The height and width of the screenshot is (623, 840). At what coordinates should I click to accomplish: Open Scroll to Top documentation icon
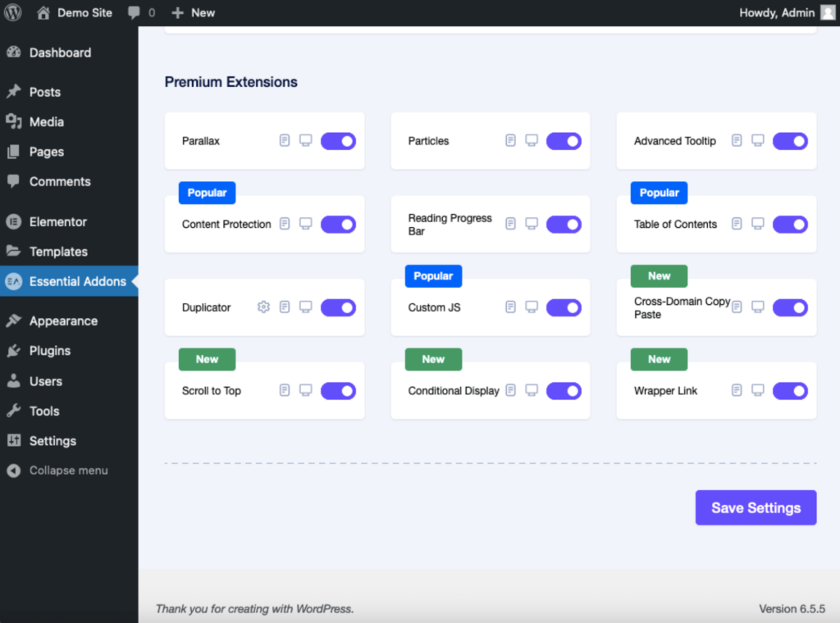coord(285,390)
